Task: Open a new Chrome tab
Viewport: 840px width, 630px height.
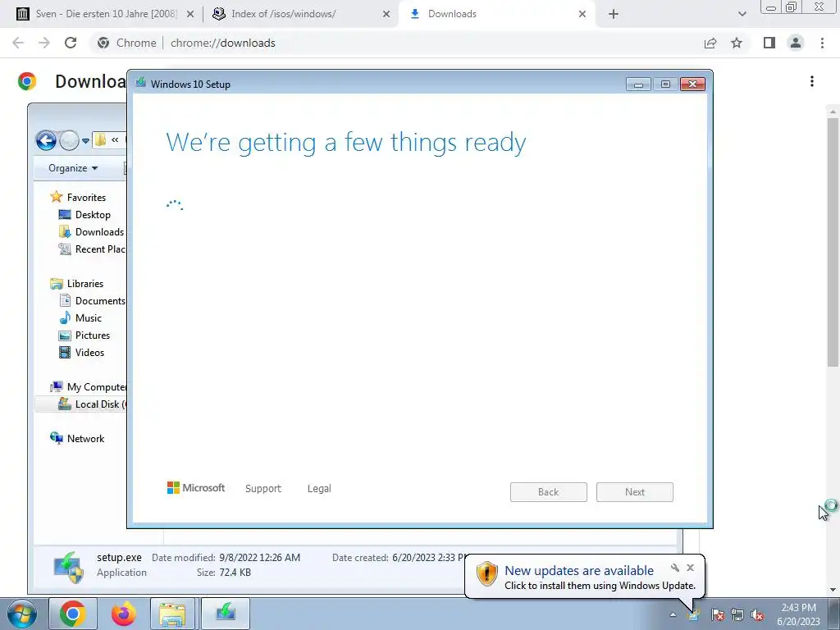Action: (x=614, y=14)
